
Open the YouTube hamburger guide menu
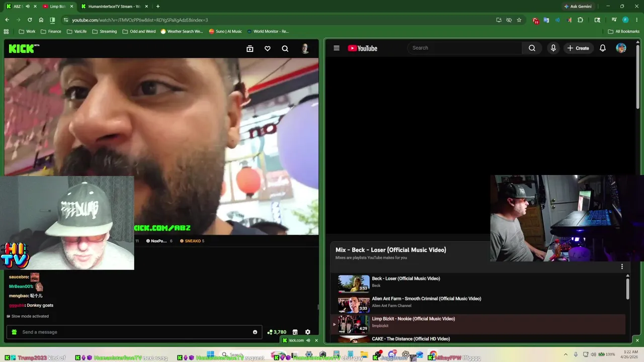coord(336,48)
